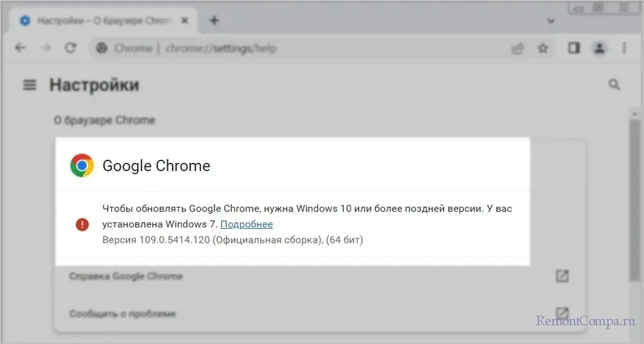
Task: Search settings with the magnifier icon
Action: click(x=614, y=84)
